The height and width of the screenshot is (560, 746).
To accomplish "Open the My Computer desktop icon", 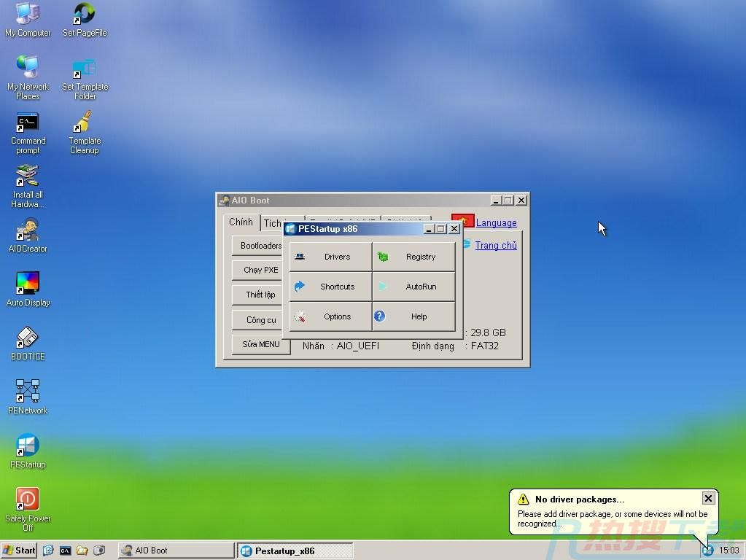I will pyautogui.click(x=28, y=20).
